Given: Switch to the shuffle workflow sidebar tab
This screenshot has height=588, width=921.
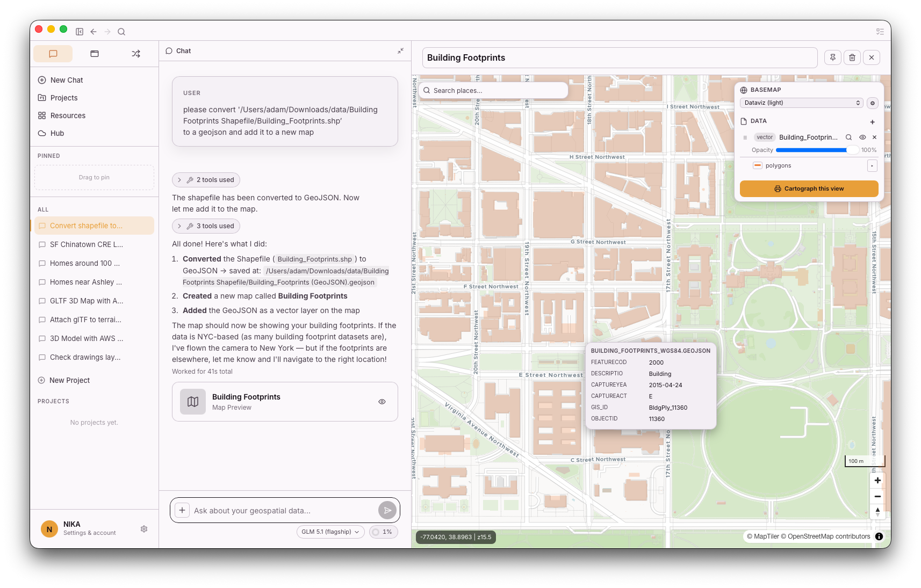Looking at the screenshot, I should coord(136,54).
